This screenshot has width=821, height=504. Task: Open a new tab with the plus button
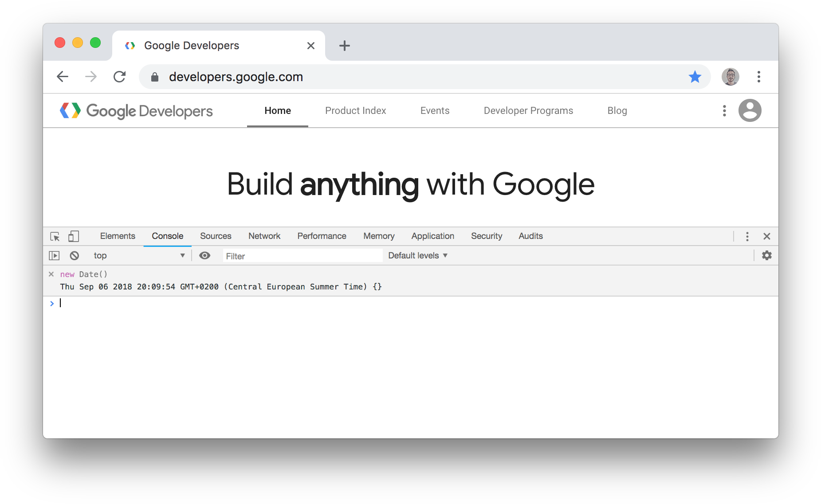[x=345, y=46]
